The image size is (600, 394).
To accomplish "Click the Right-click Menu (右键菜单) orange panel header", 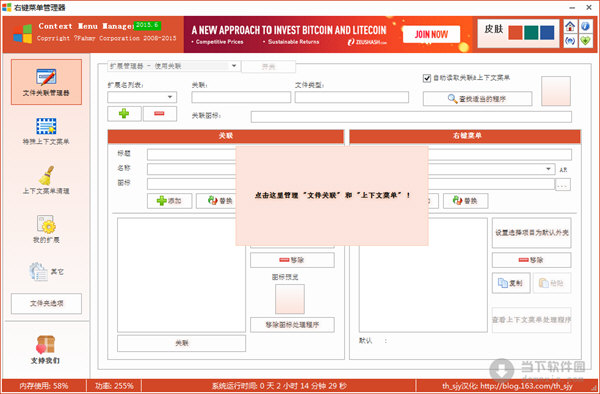I will [x=465, y=136].
